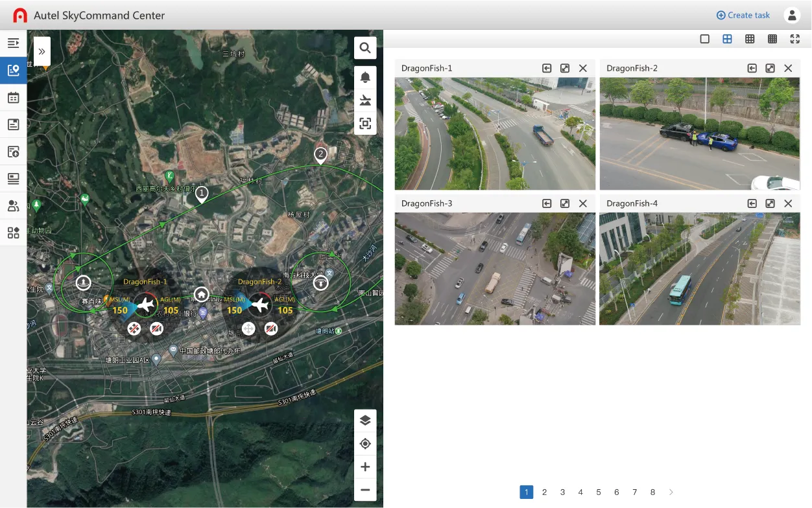Image resolution: width=812 pixels, height=508 pixels.
Task: Click the aircraft list icon on map
Action: coord(365,100)
